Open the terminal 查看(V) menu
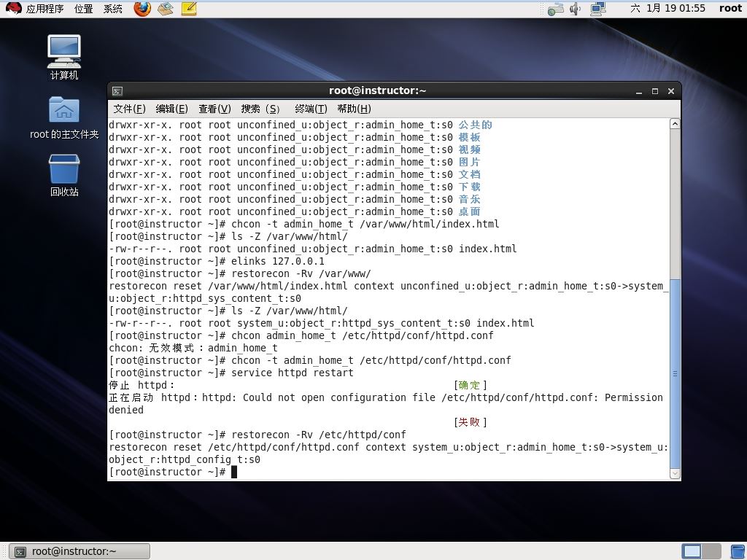The height and width of the screenshot is (560, 747). click(215, 109)
